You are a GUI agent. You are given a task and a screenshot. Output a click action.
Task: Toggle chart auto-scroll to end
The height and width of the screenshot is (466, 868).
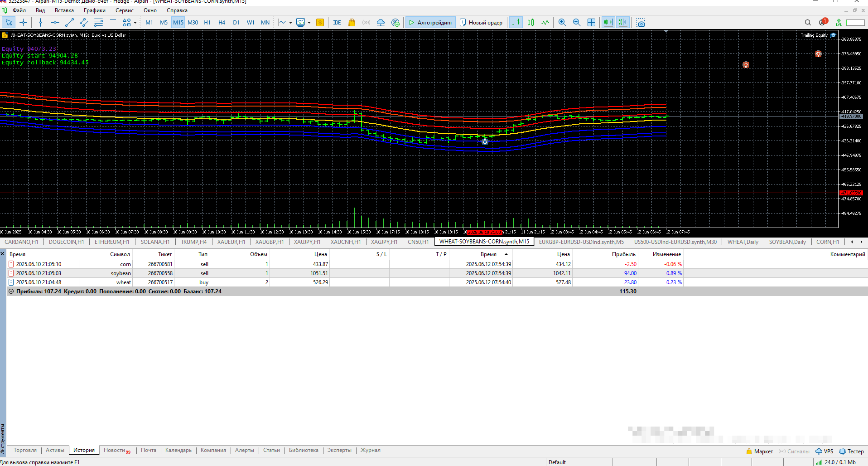[608, 22]
